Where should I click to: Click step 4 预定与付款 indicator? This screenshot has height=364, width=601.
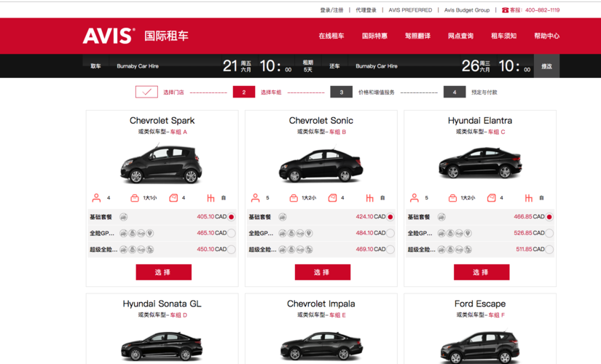(455, 92)
